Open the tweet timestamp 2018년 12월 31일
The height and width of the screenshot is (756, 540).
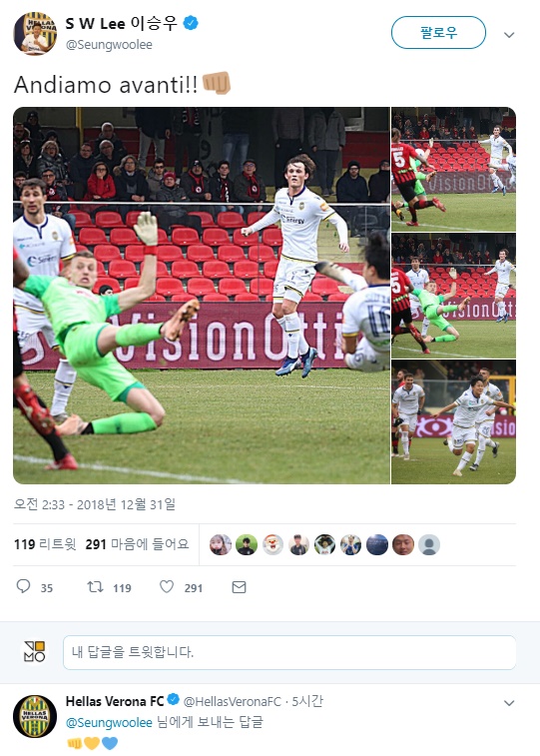pos(95,504)
